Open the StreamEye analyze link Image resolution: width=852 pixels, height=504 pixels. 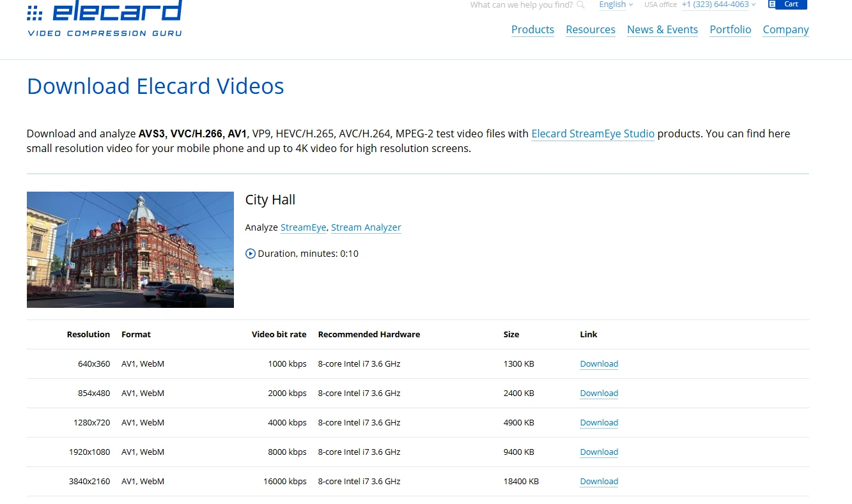point(303,227)
